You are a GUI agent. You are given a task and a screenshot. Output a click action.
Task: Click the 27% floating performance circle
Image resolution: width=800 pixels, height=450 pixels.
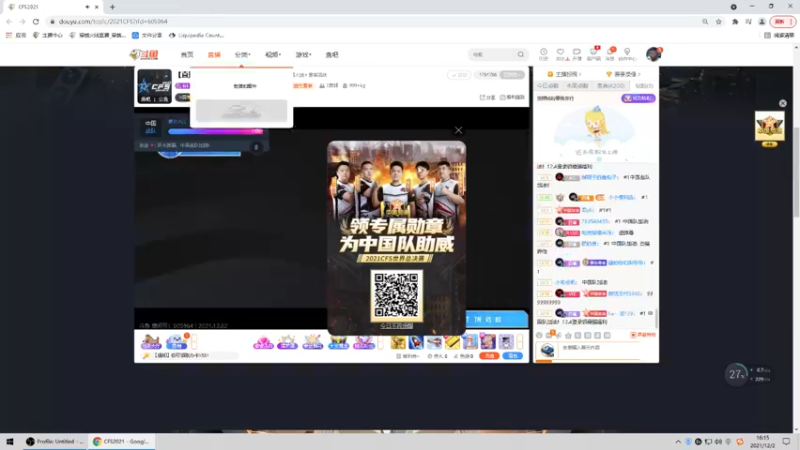736,374
